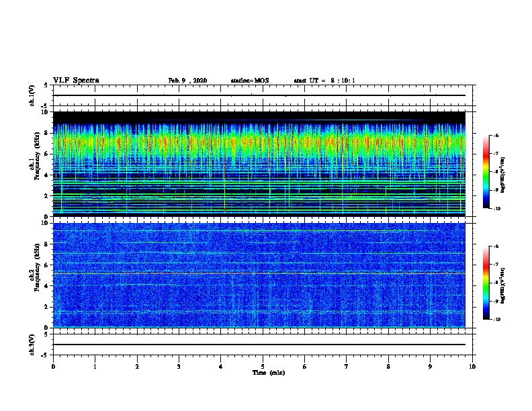Click the ch.2 spectrogram panel

point(259,275)
